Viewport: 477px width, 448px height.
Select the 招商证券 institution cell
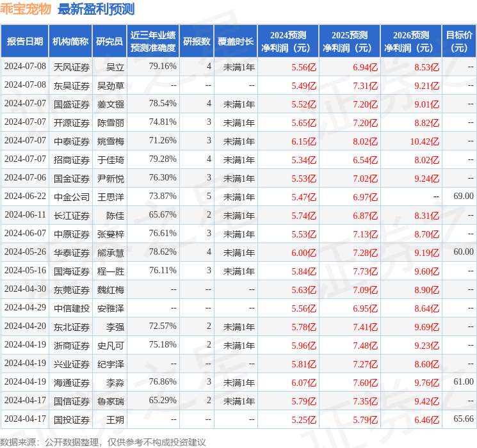(72, 160)
